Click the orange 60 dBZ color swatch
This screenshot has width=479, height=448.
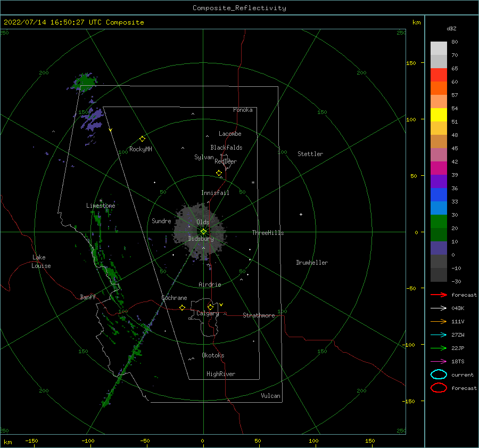coord(439,88)
